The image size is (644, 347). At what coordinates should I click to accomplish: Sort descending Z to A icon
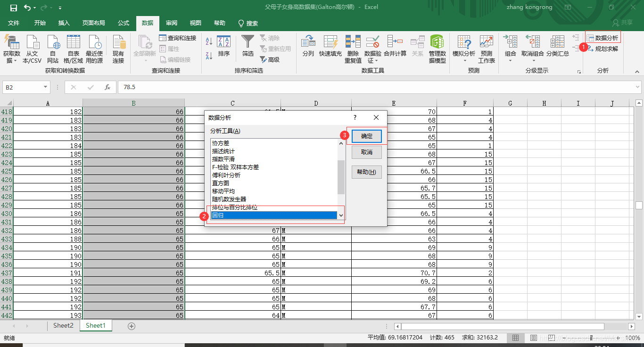[x=209, y=56]
